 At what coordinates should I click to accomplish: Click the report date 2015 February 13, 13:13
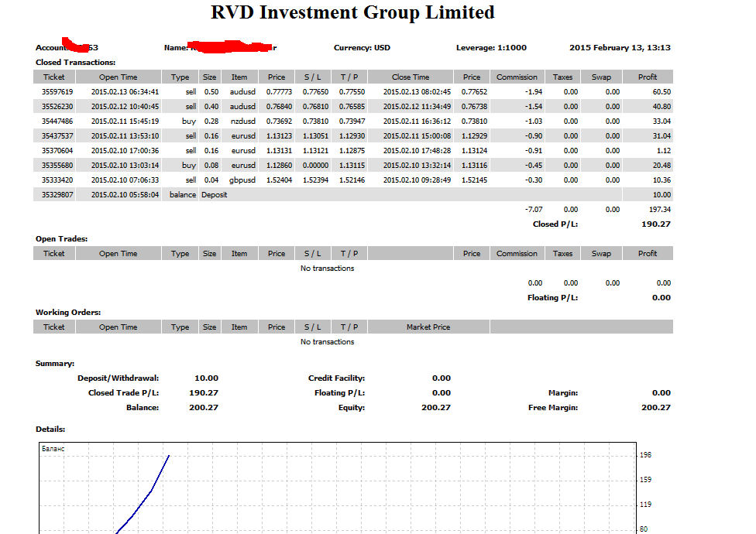(x=620, y=48)
